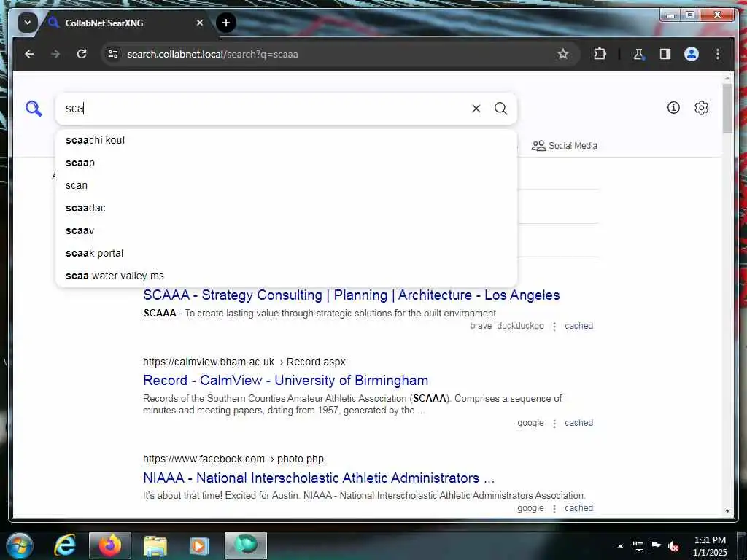747x560 pixels.
Task: Open options dots for SCAAA result
Action: click(554, 327)
